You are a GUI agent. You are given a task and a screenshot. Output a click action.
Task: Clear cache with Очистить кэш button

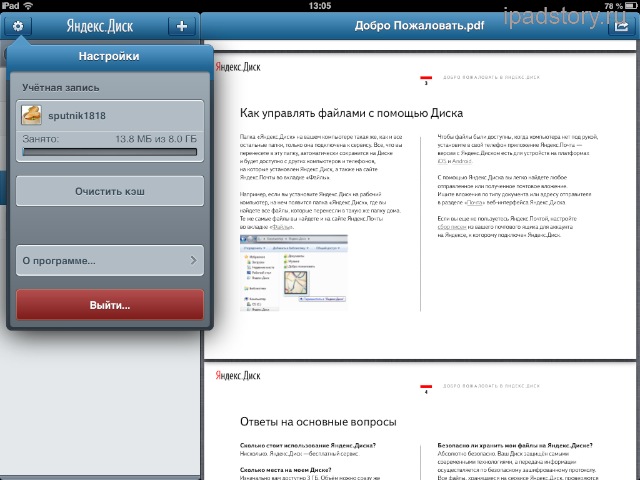110,191
